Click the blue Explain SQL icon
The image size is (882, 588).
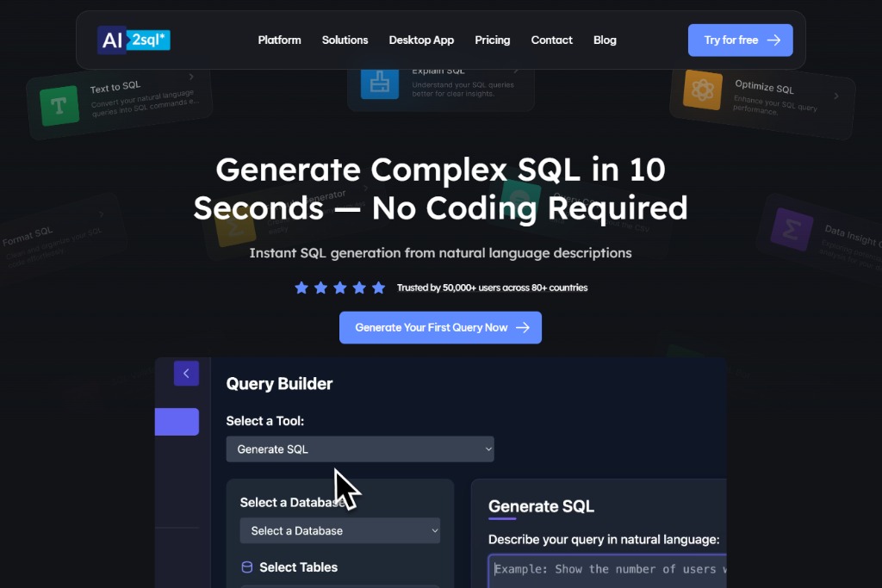(379, 83)
